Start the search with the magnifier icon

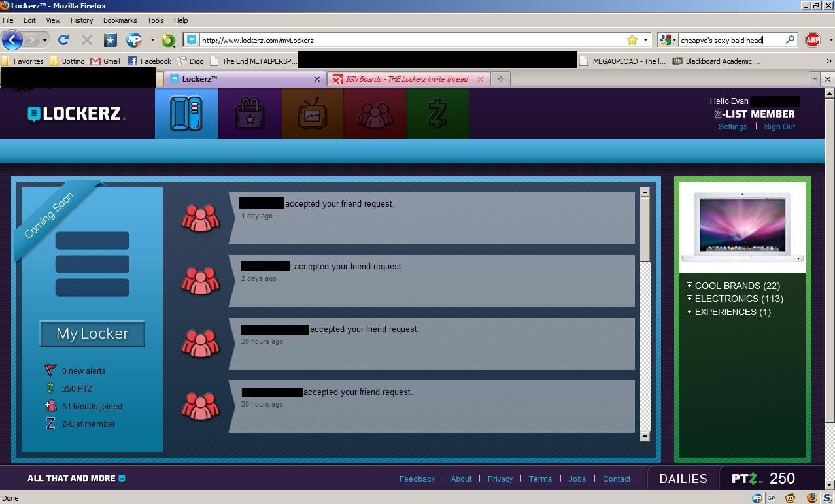click(790, 40)
